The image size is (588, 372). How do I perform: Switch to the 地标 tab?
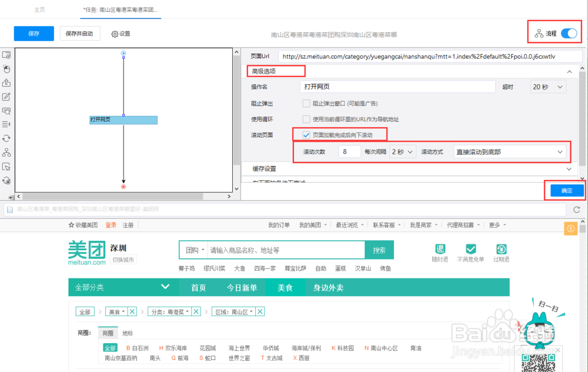128,333
